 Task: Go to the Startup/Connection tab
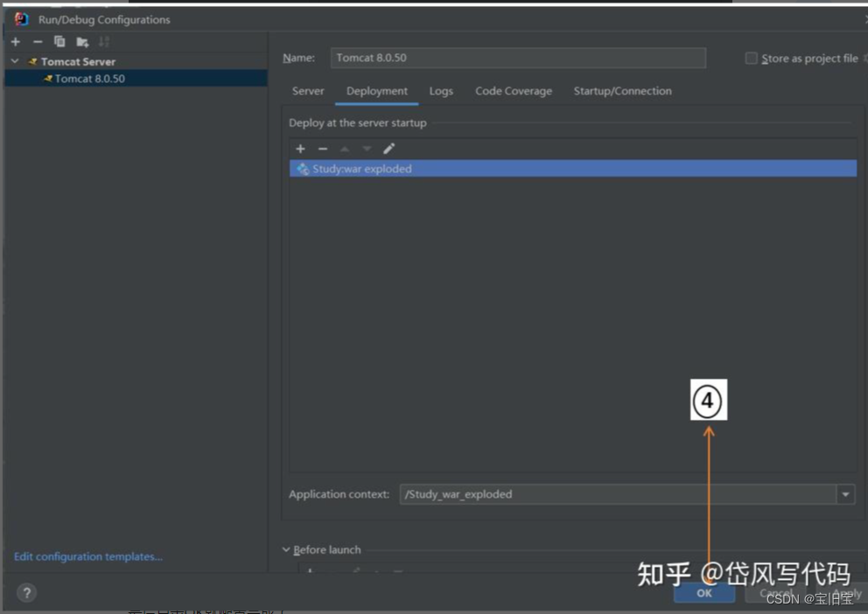tap(622, 91)
